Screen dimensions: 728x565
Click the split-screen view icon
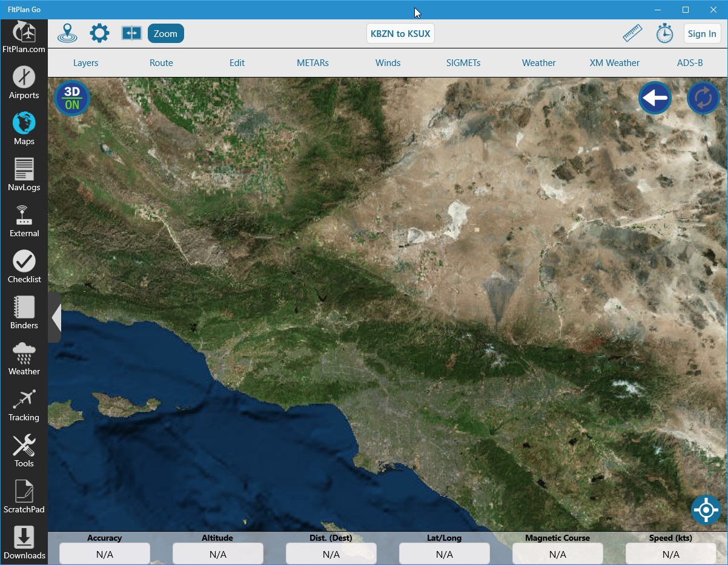point(131,33)
